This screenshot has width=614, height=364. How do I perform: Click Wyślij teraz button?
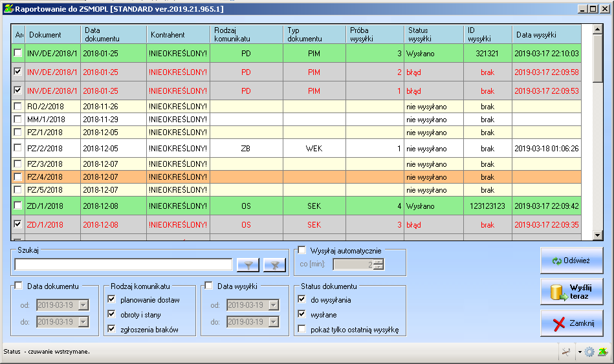coord(572,292)
